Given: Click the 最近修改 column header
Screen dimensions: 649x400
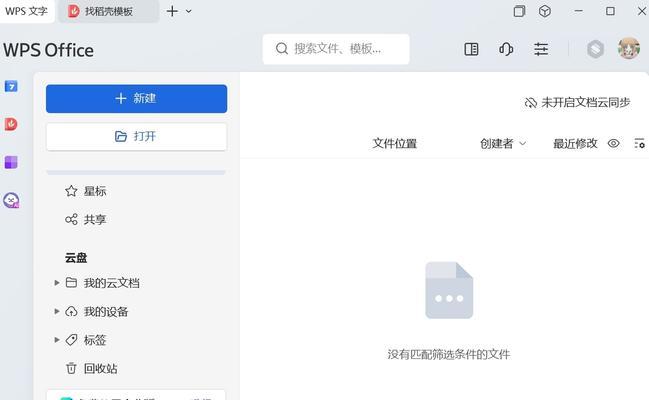Looking at the screenshot, I should click(575, 144).
